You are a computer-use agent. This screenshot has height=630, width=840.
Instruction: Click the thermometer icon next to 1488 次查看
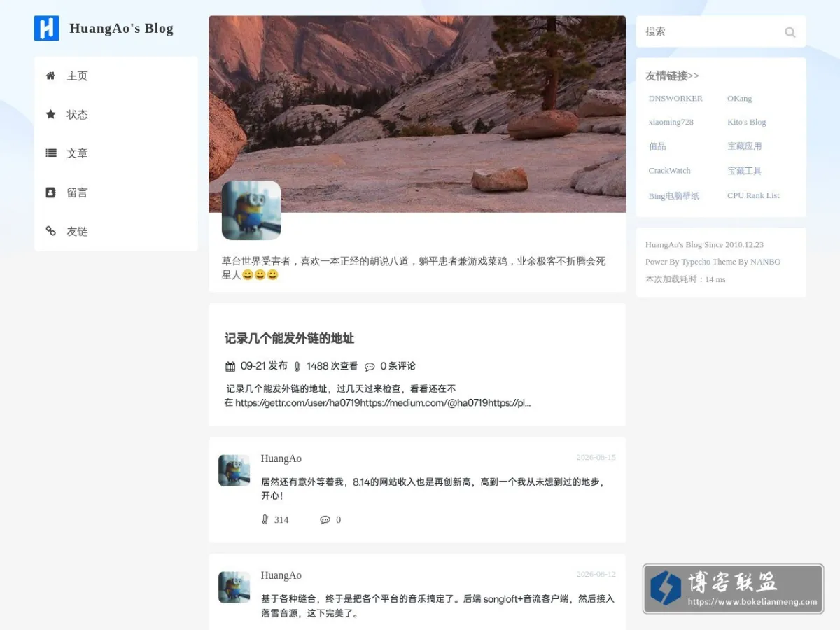point(297,366)
